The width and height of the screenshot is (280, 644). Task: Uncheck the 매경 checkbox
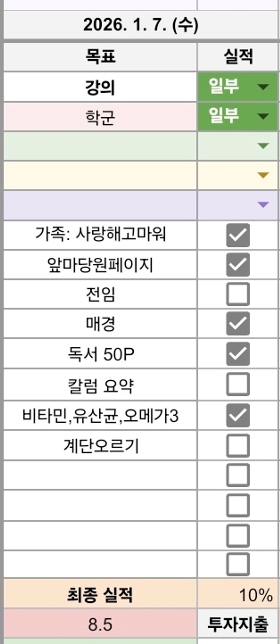tap(238, 324)
